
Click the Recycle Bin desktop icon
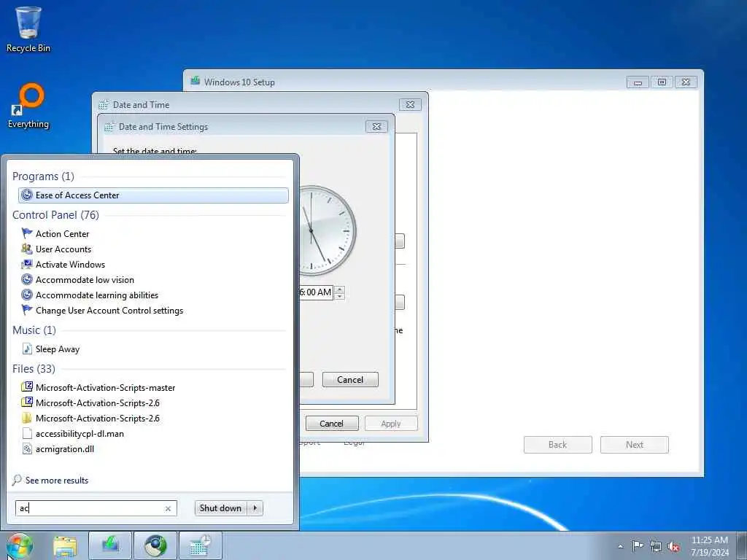(x=28, y=29)
